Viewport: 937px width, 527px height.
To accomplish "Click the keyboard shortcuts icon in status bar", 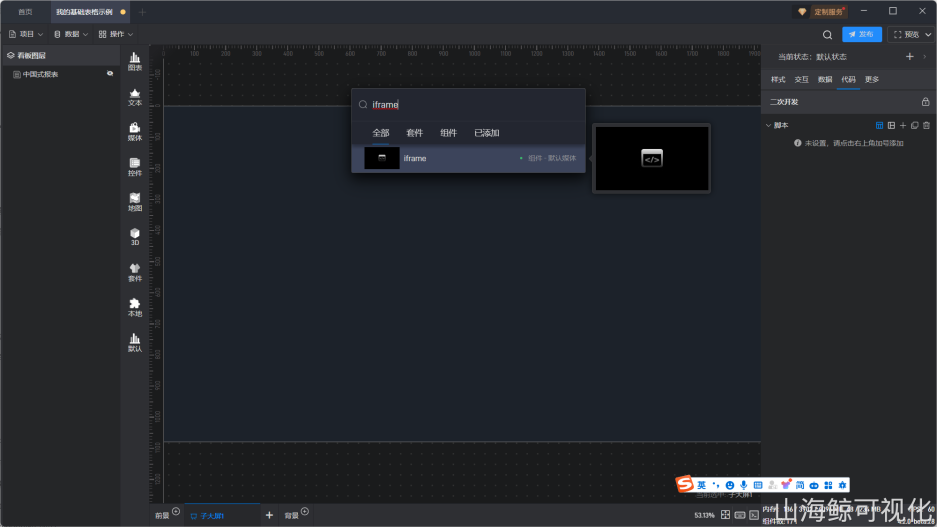I will (740, 515).
